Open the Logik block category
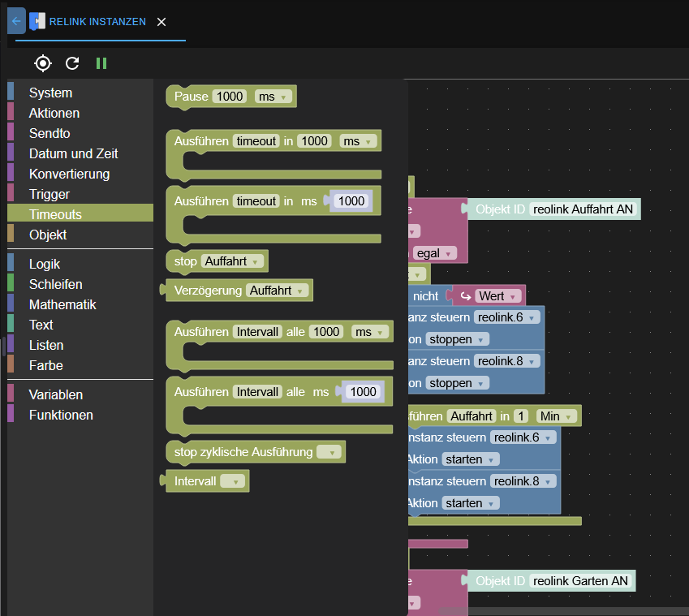This screenshot has width=689, height=616. pyautogui.click(x=45, y=264)
